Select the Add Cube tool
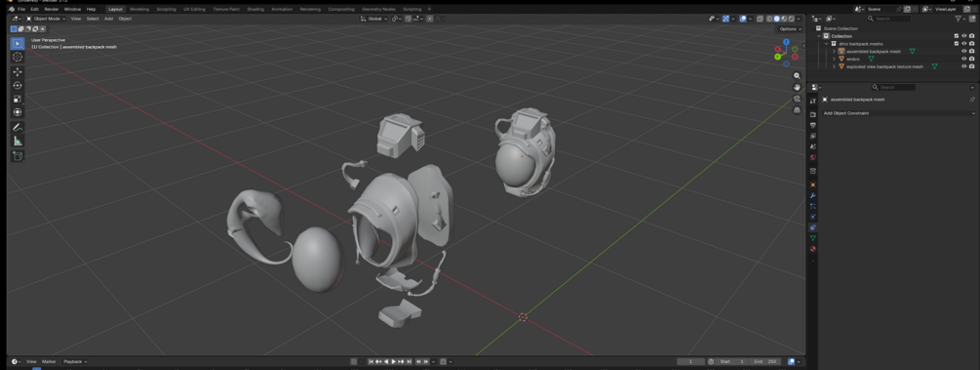980x370 pixels. [x=18, y=156]
